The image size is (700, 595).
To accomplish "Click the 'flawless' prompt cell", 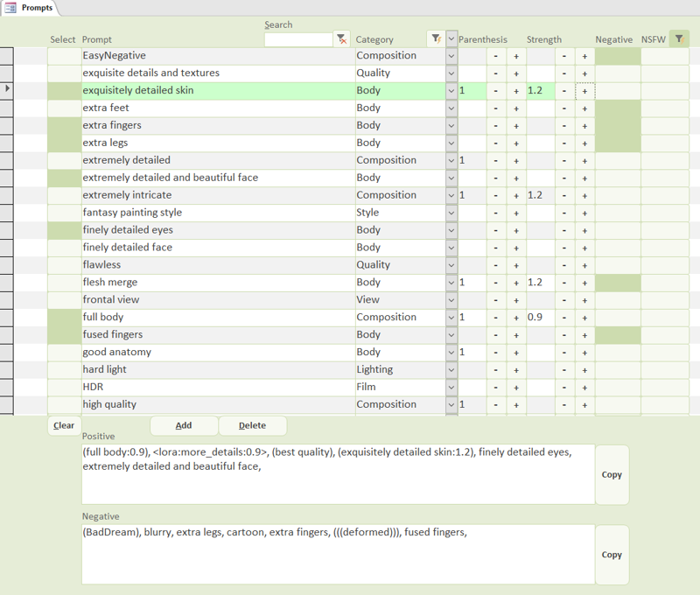I will click(219, 265).
